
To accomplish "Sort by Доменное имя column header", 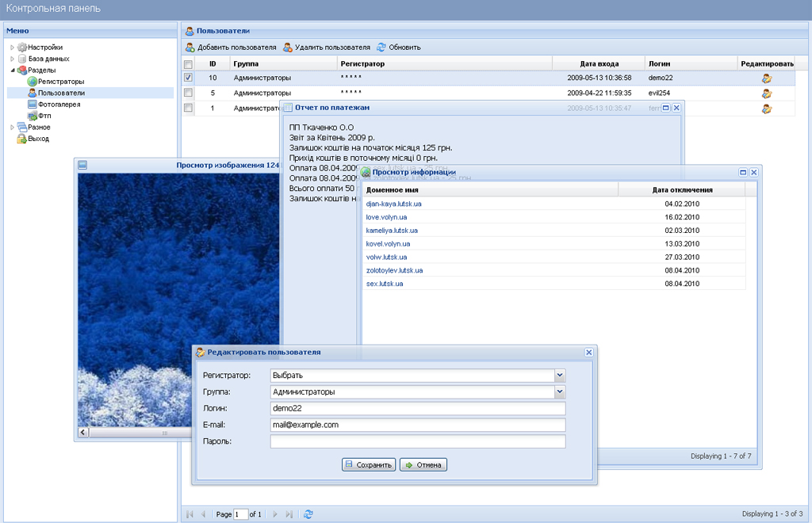I will 490,190.
